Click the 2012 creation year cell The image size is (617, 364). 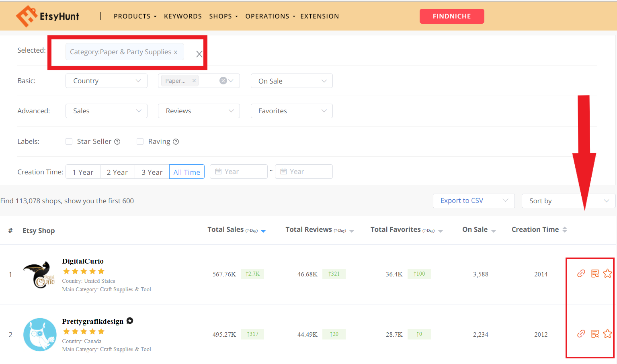pos(541,335)
